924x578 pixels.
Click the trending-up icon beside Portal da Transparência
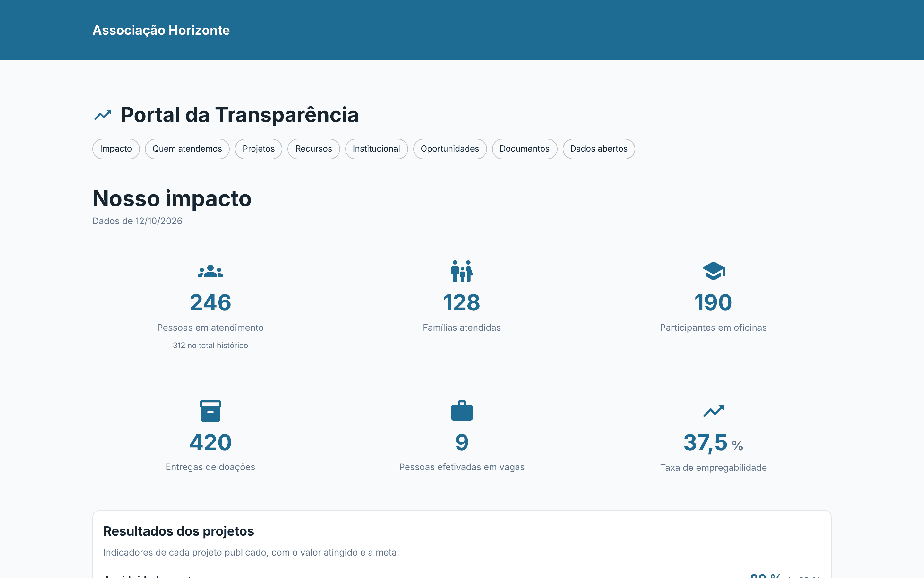tap(103, 115)
